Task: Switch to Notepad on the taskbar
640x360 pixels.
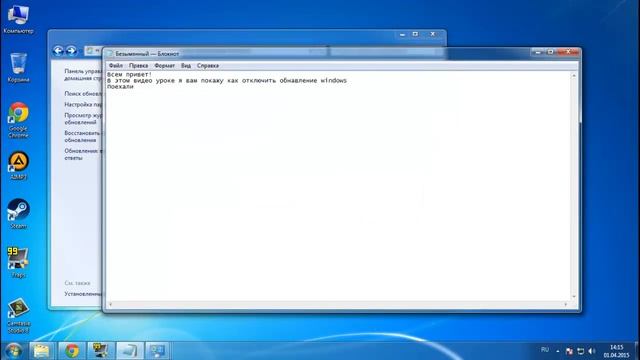Action: coord(129,351)
